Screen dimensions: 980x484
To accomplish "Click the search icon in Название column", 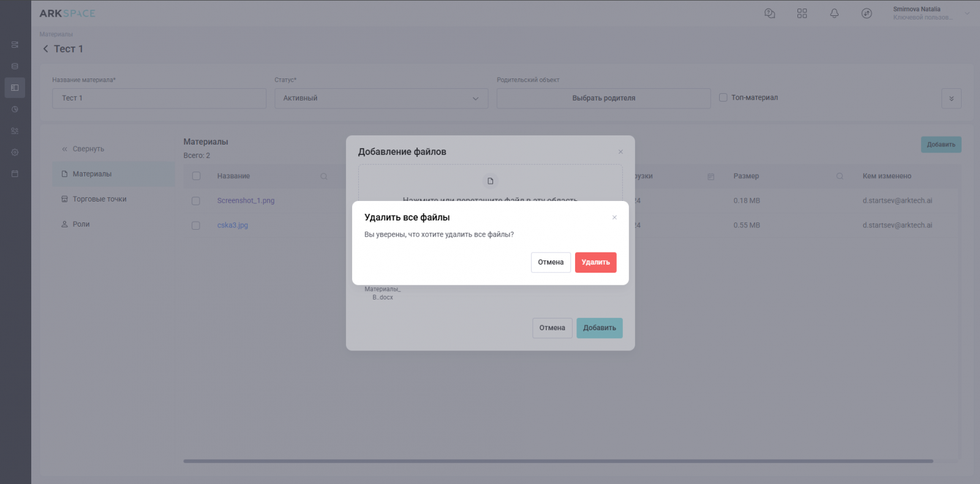I will click(324, 176).
